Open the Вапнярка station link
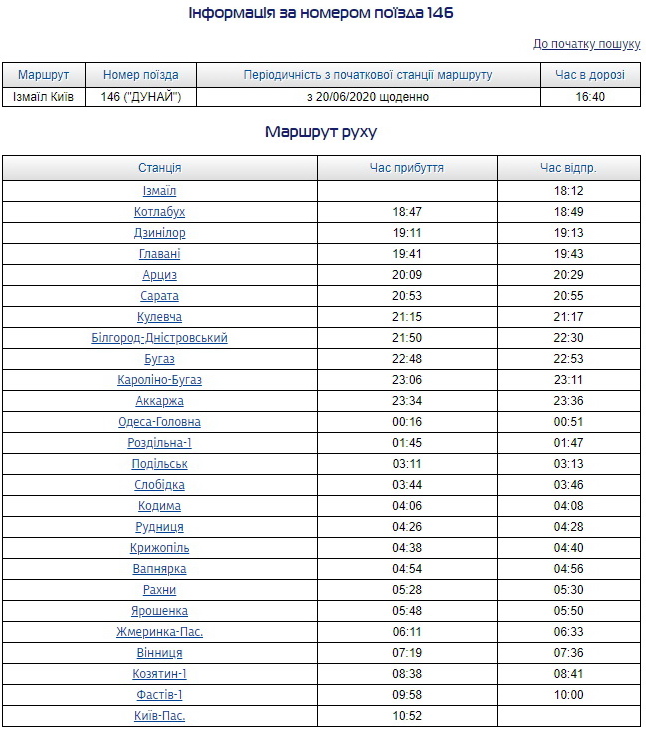The image size is (646, 733). pos(160,569)
